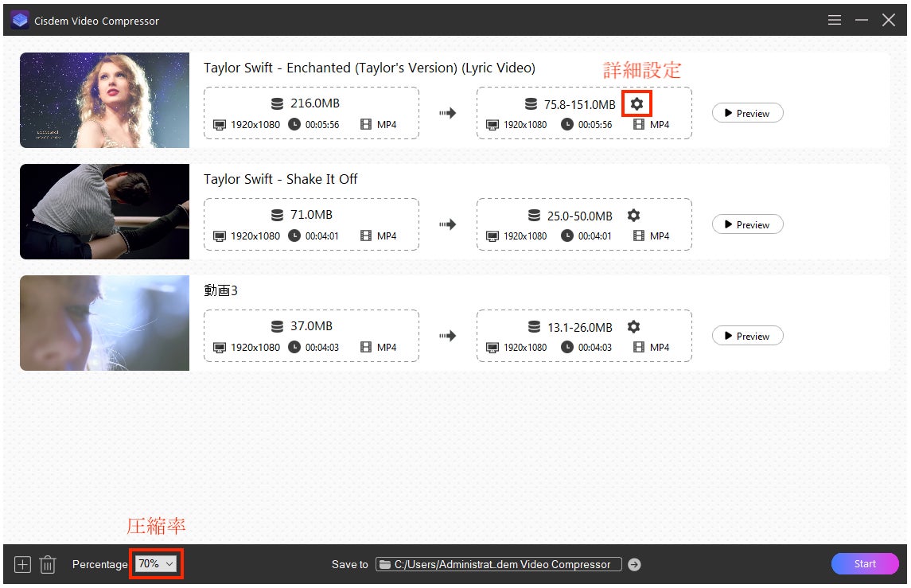
Task: Close the Cisdem Video Compressor window
Action: tap(889, 21)
